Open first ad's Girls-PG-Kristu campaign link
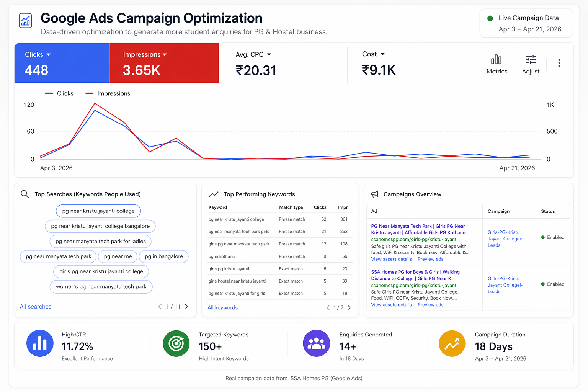The image size is (588, 392). (x=505, y=239)
